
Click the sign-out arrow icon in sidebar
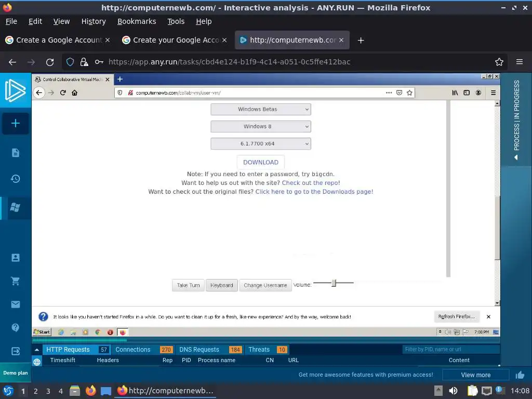click(x=15, y=351)
